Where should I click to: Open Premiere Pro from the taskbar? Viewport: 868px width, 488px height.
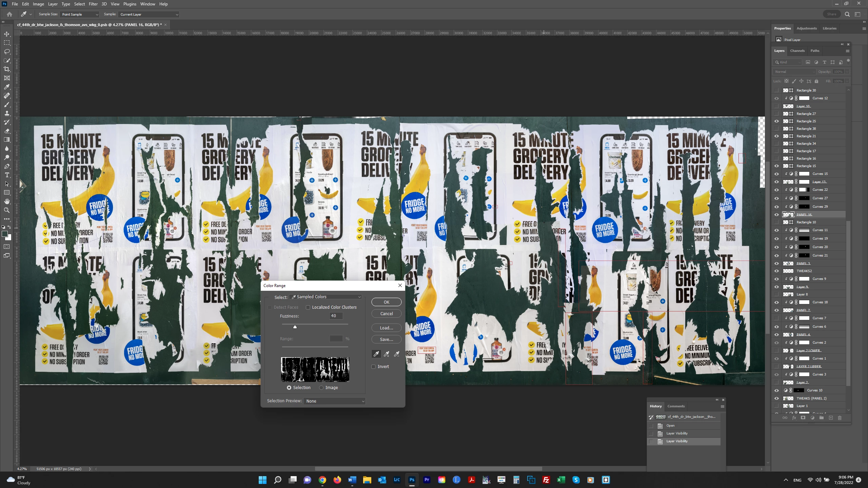pos(427,480)
